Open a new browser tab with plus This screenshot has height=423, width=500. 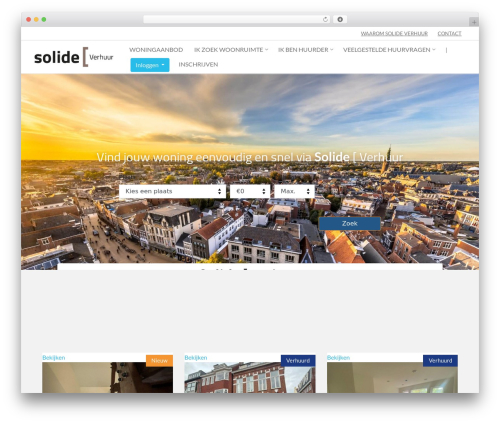pyautogui.click(x=474, y=22)
